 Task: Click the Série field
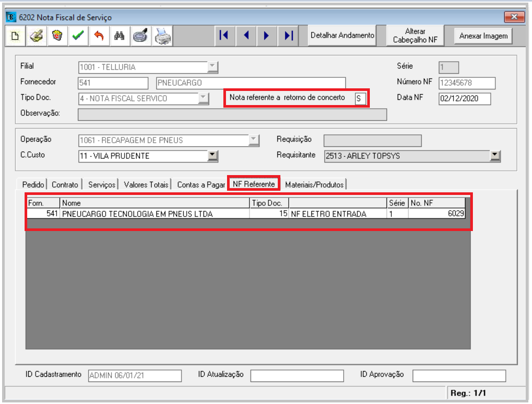point(448,67)
